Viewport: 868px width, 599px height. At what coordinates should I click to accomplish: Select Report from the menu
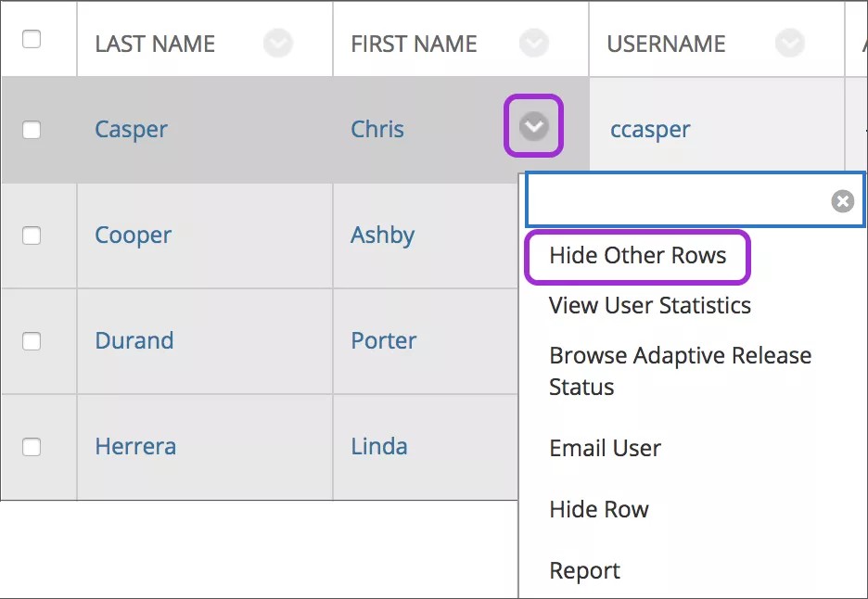tap(584, 570)
